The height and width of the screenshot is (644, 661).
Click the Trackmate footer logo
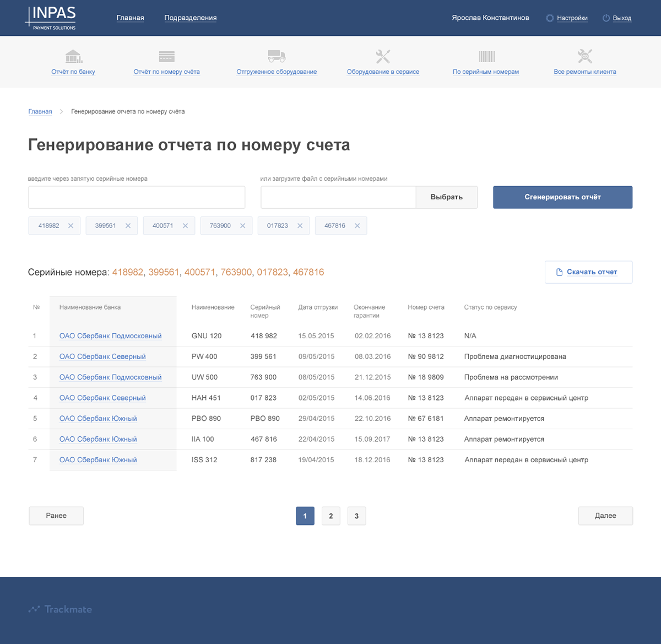(60, 609)
